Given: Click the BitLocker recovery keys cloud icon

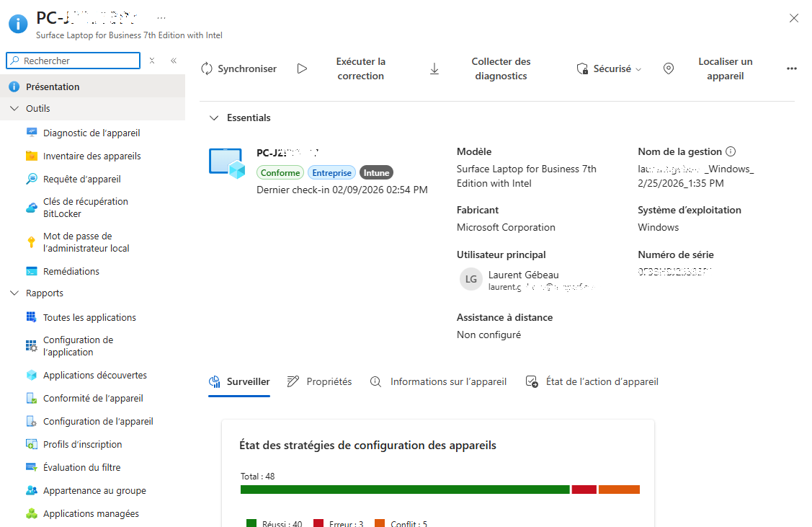Looking at the screenshot, I should (32, 208).
